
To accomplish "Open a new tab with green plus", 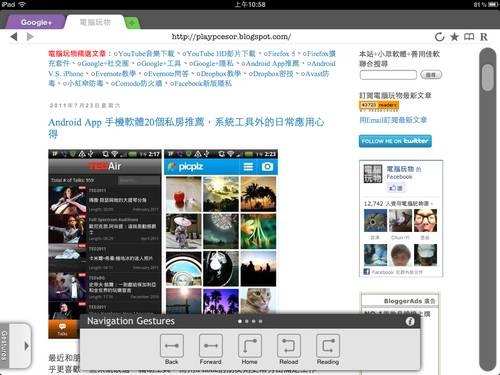I will pyautogui.click(x=132, y=23).
